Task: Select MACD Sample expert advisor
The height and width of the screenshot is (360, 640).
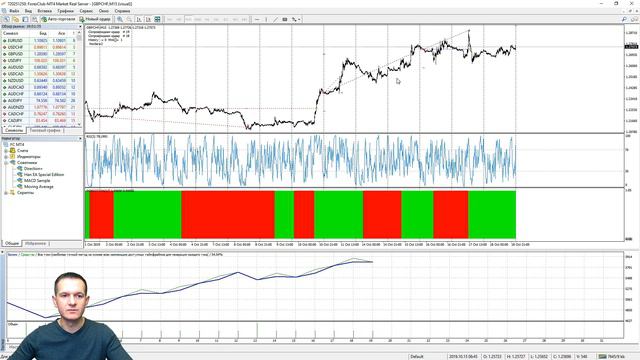Action: click(33, 180)
